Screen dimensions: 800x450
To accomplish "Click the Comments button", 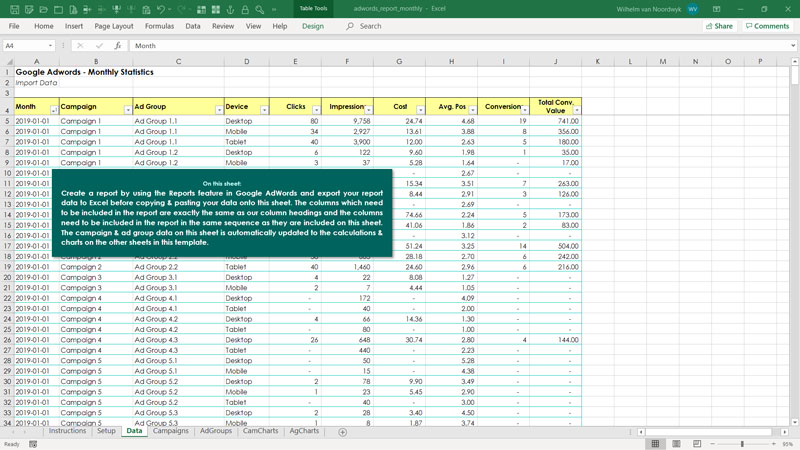I will pyautogui.click(x=767, y=26).
